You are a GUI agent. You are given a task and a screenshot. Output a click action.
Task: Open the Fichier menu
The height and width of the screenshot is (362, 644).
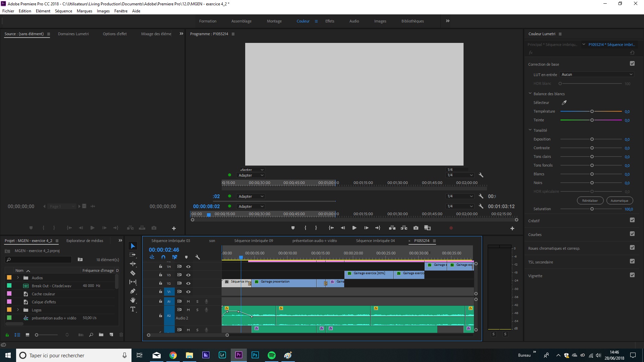8,11
